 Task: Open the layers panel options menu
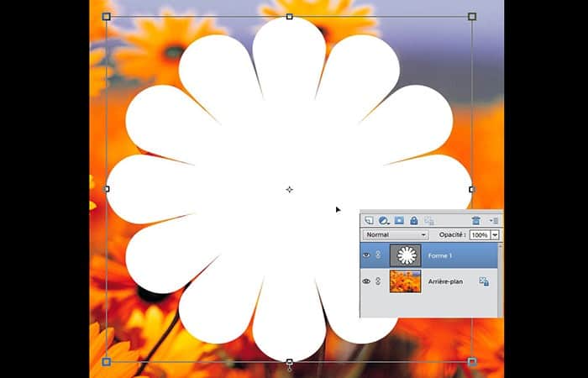pyautogui.click(x=494, y=220)
